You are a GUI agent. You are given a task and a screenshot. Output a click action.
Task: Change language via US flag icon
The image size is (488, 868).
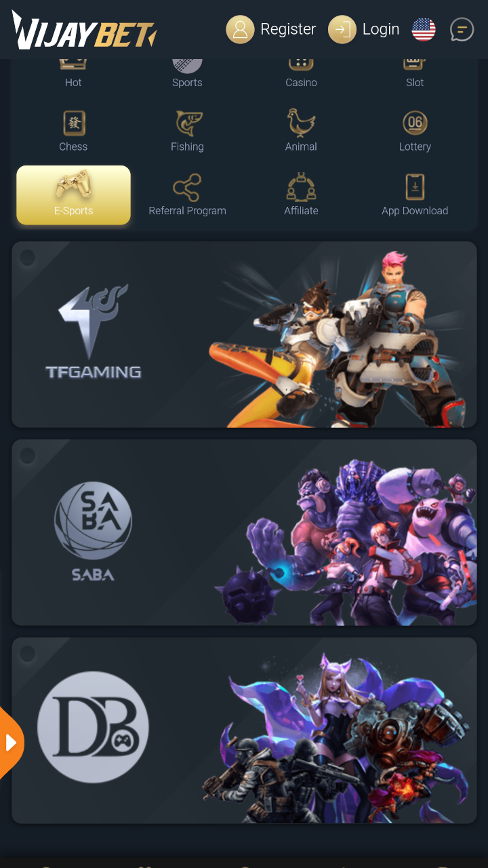point(424,29)
